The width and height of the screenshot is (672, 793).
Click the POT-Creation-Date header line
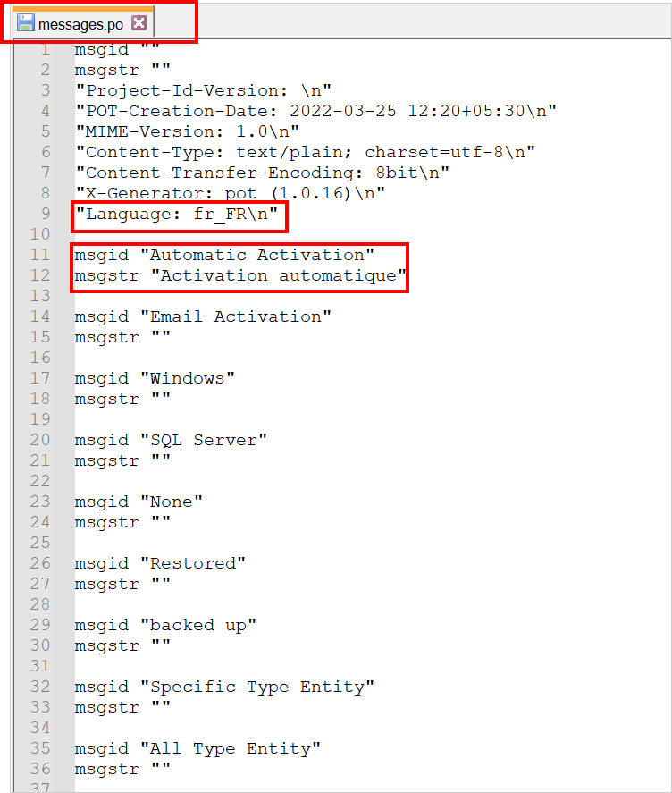tap(315, 111)
